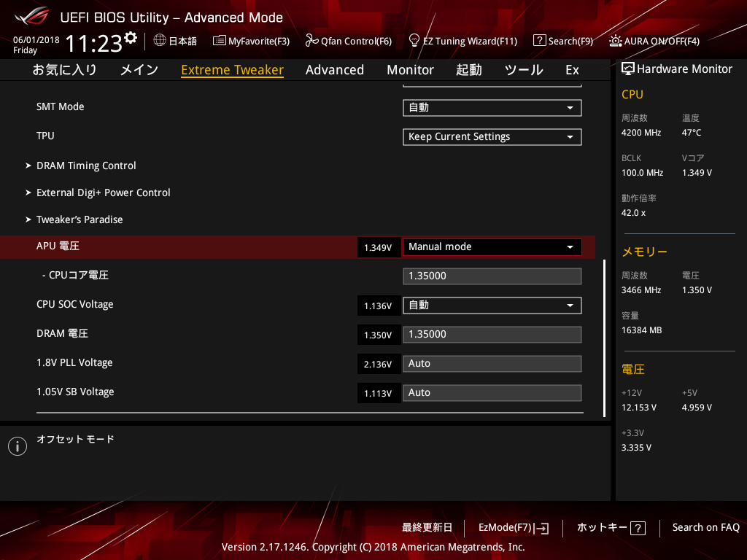Screen dimensions: 747x560
Task: Select the SMT Mode row label
Action: click(x=60, y=106)
